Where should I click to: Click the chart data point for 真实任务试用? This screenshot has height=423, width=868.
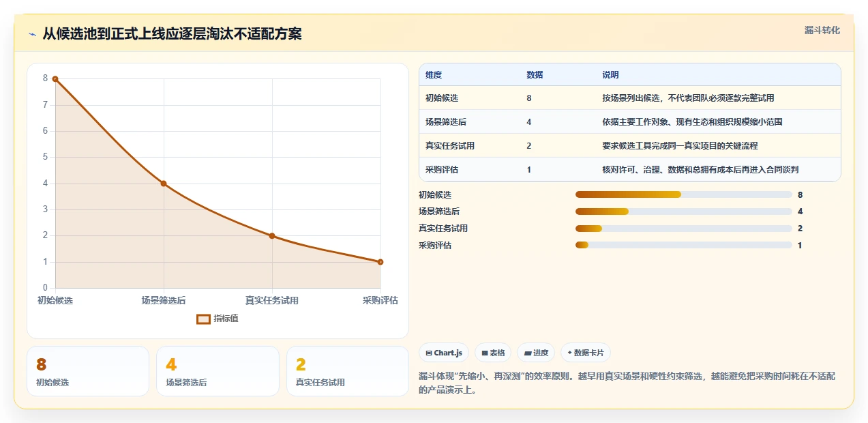[x=272, y=236]
